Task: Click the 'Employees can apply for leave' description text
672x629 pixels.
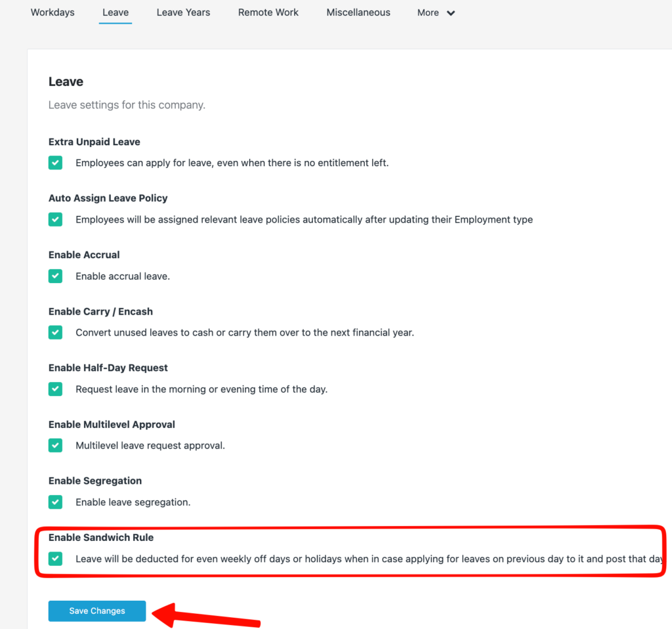Action: 232,163
